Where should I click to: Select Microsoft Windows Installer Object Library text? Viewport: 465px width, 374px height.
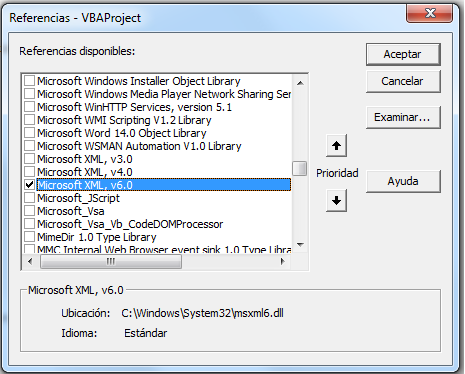(139, 81)
